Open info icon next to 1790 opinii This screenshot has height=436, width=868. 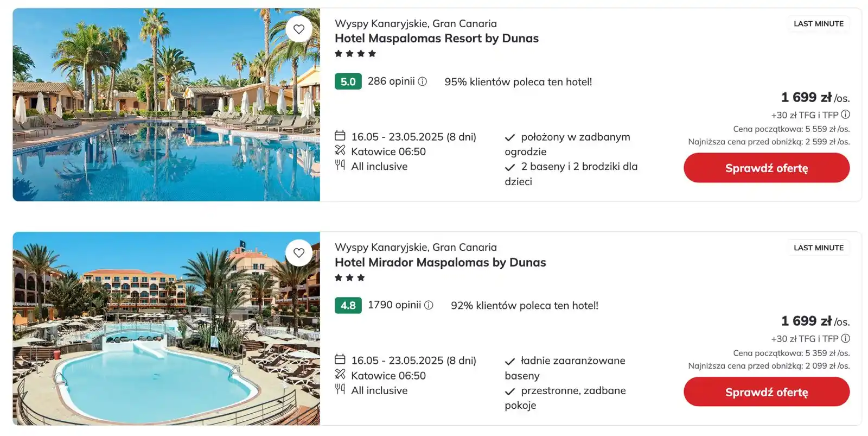coord(429,305)
